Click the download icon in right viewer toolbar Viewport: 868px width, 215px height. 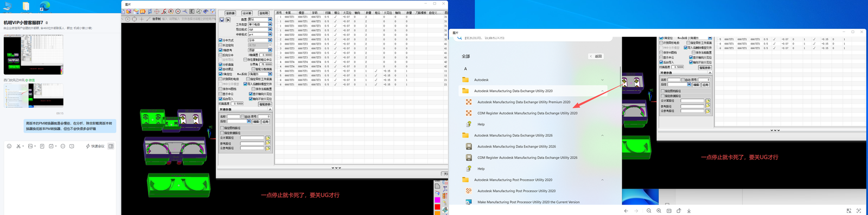[x=689, y=211]
